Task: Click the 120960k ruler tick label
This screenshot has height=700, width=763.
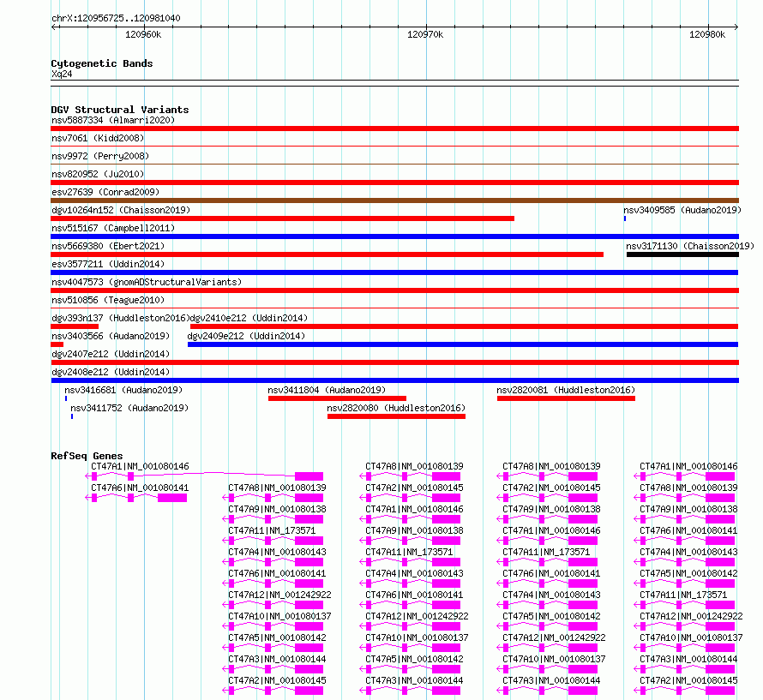Action: [143, 34]
